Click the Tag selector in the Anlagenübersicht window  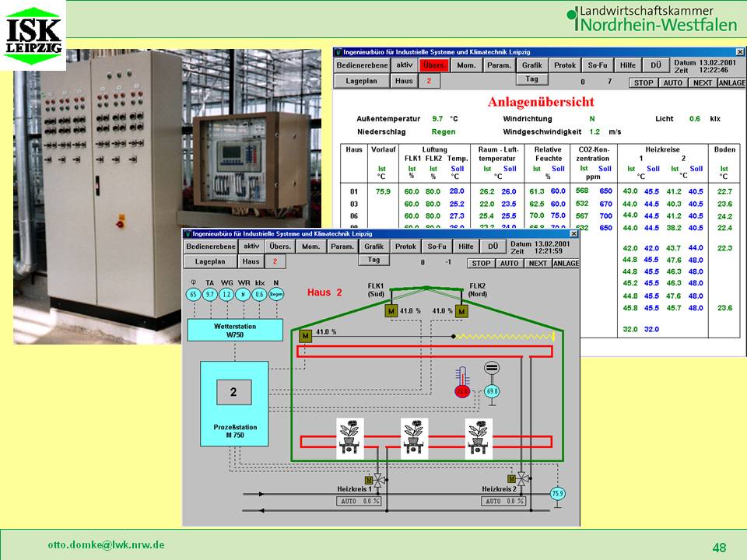(x=531, y=79)
